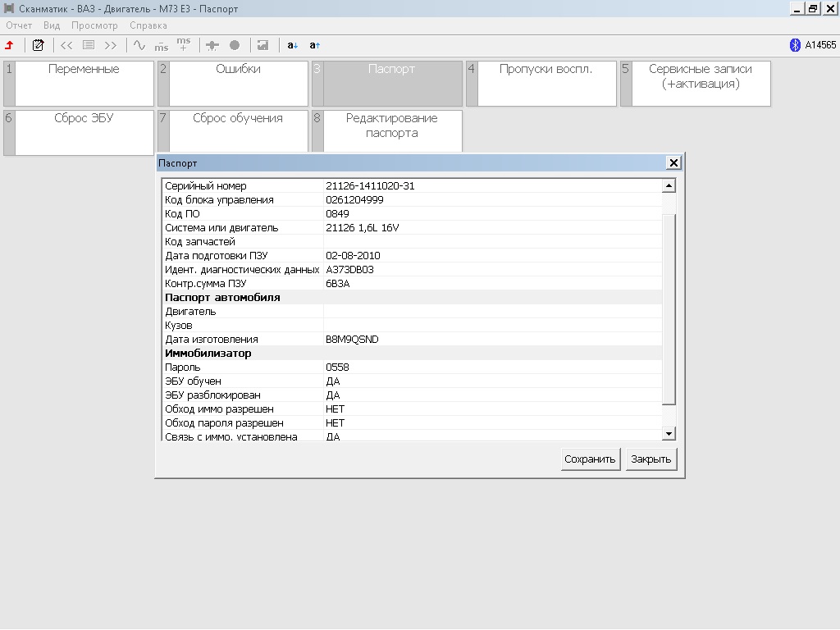Click the scrollbar up arrow in Паспорт list
This screenshot has height=630, width=840.
(669, 186)
